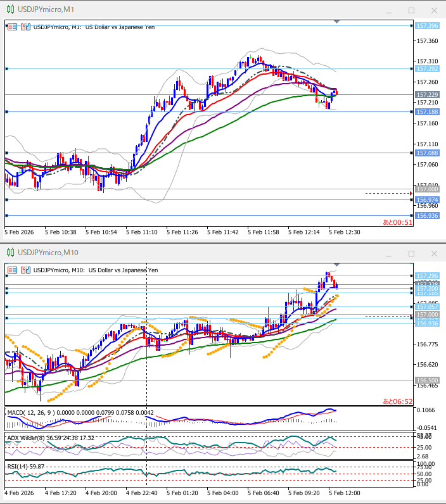Click the 157.188 level label in M1 chart
The image size is (446, 504).
(x=427, y=112)
